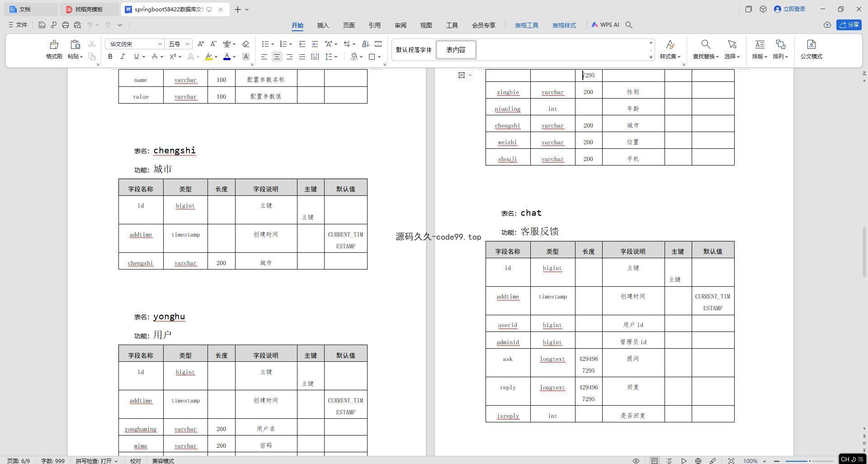The image size is (868, 464).
Task: Switch to the 插入 ribbon tab
Action: [323, 25]
